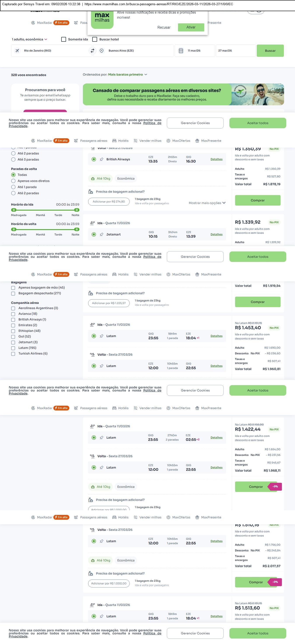Click the swap origin and destination arrows icon
Screen dimensions: 295x644
pos(92,50)
